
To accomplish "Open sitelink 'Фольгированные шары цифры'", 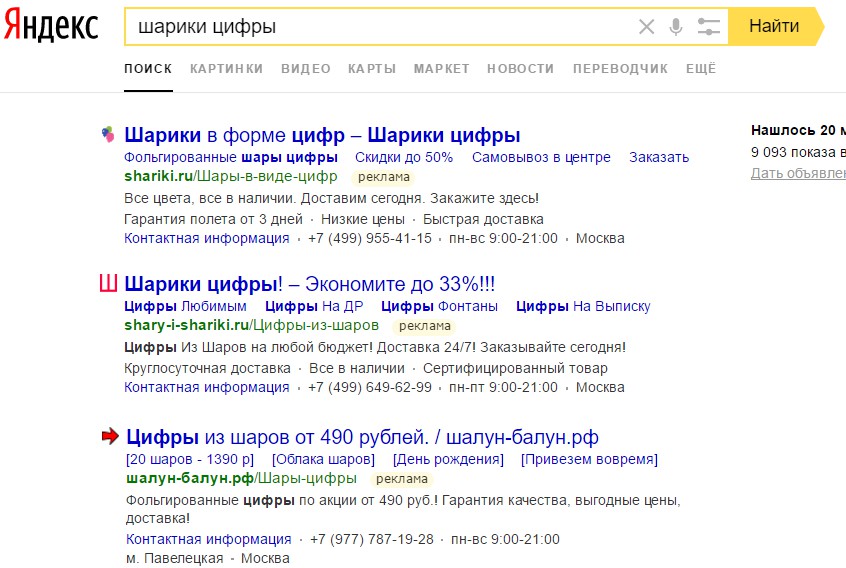I will coord(231,158).
